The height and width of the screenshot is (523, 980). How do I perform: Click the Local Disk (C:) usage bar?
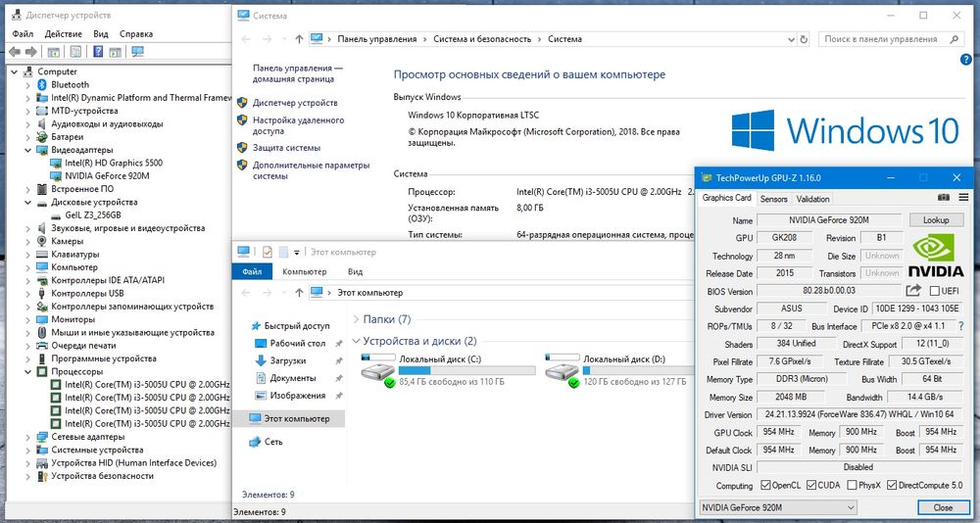tap(466, 370)
